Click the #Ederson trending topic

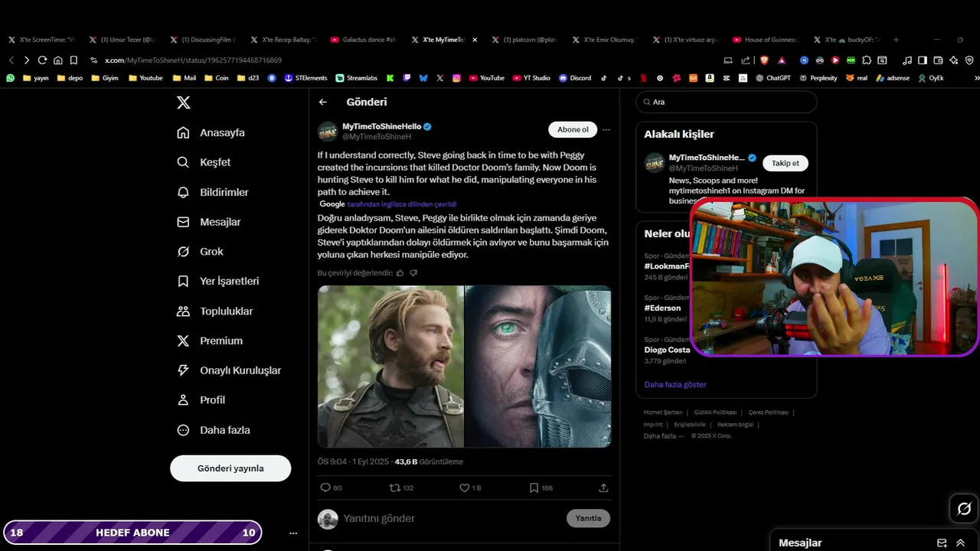pos(663,308)
